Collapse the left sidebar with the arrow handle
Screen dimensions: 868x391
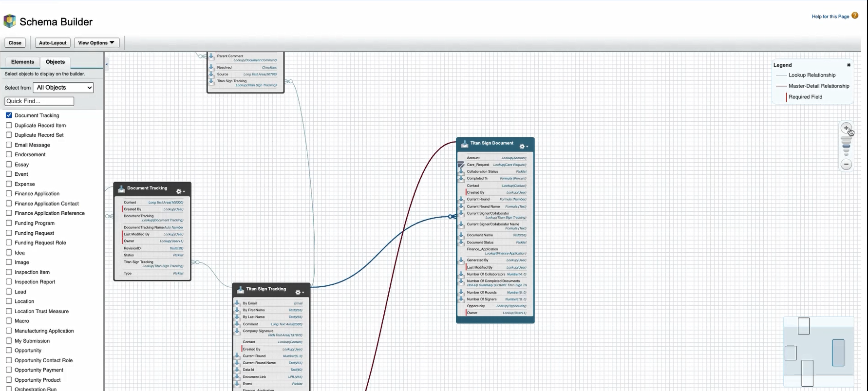click(x=107, y=64)
